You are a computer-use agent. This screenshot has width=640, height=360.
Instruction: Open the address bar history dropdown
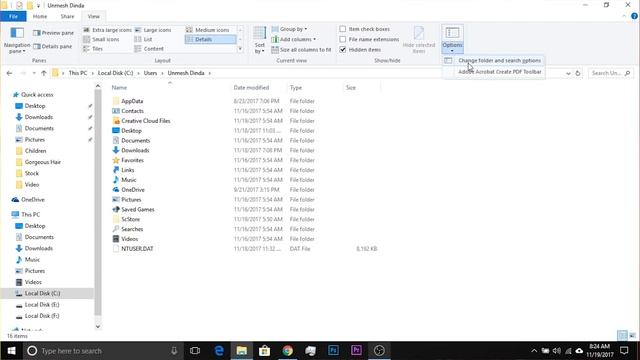[x=568, y=73]
